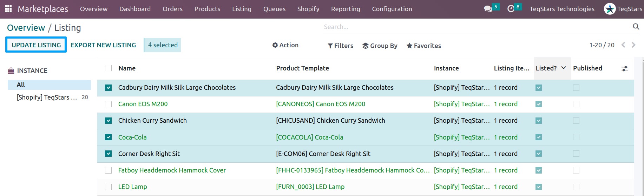Click the Instance bag icon in sidebar
The image size is (644, 196).
pos(11,70)
